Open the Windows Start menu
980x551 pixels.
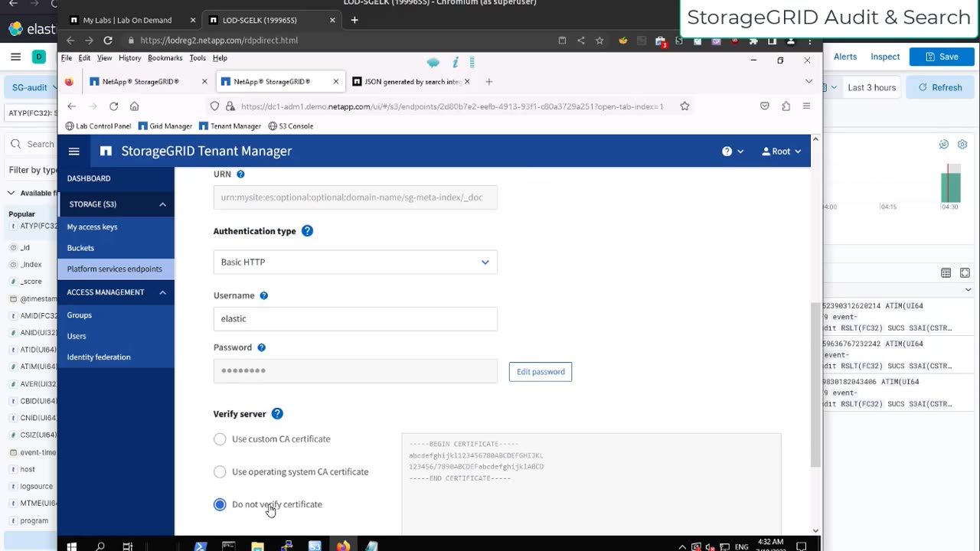pos(71,546)
